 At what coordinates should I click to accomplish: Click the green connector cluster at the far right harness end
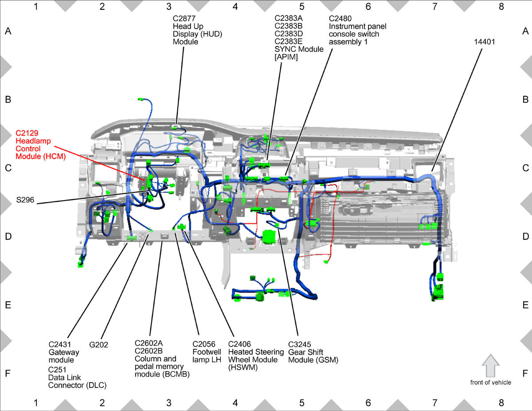point(438,288)
